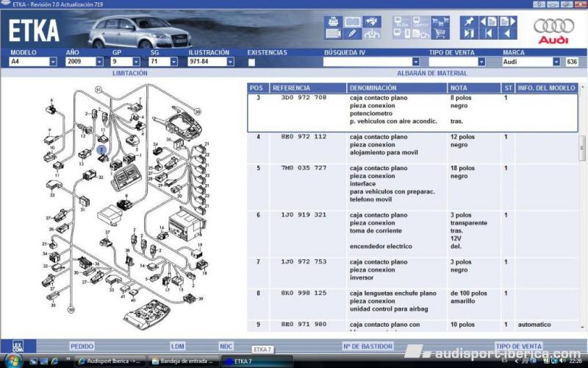Viewport: 588px width, 368px height.
Task: Click the LexCom logo at bottom left
Action: pyautogui.click(x=18, y=346)
